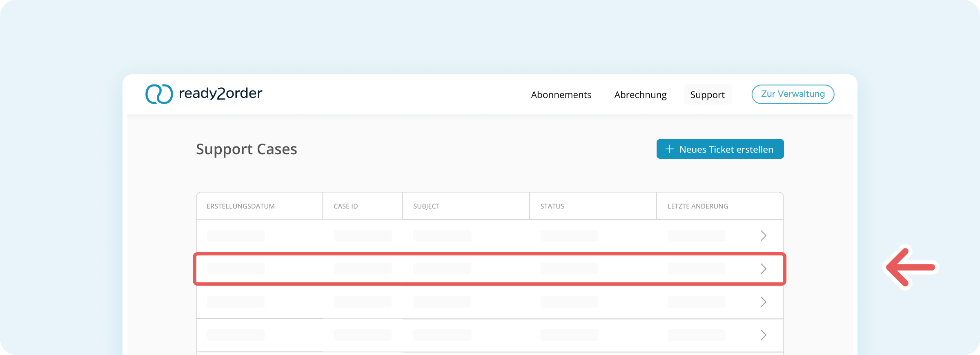
Task: Open the Abonnements menu item
Action: pyautogui.click(x=561, y=95)
